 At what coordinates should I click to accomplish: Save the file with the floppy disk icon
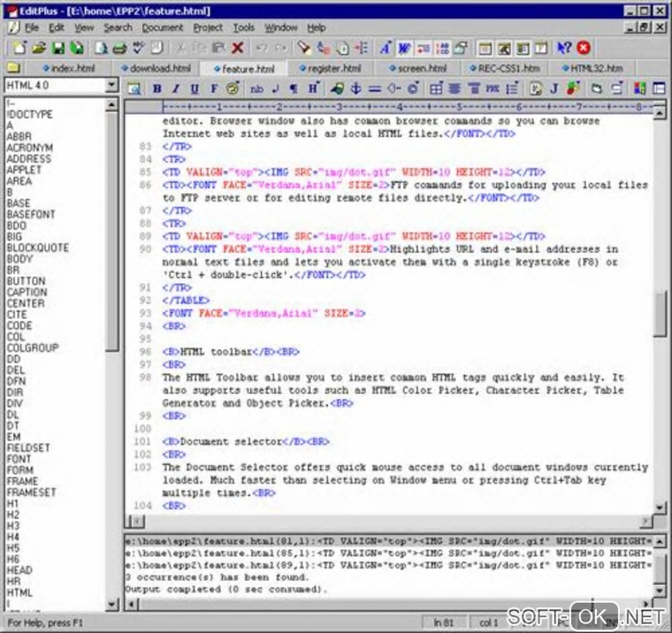(58, 48)
